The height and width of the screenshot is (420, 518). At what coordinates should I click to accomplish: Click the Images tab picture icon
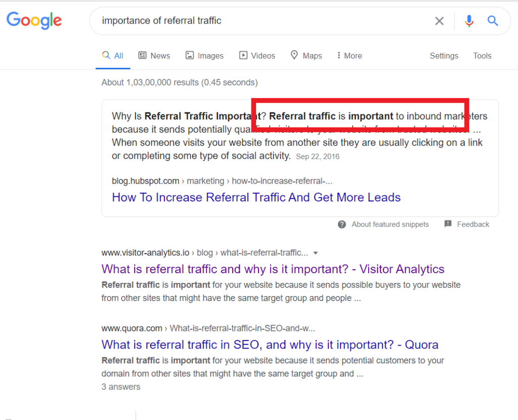[190, 55]
